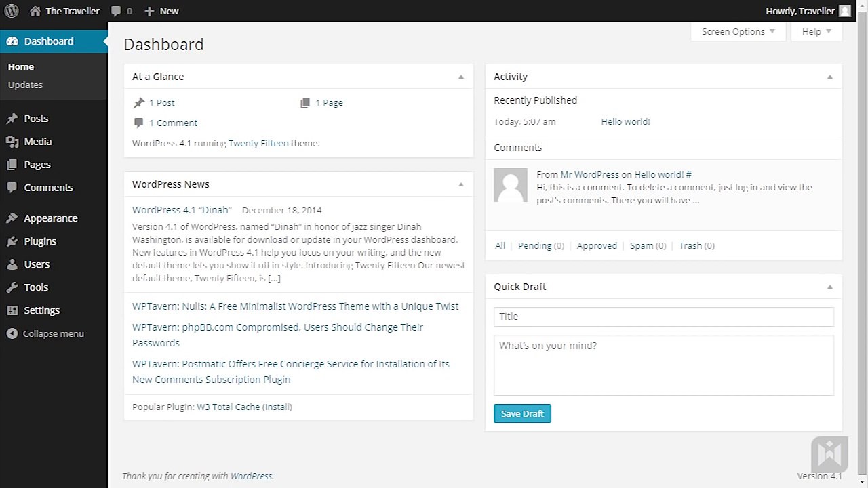Open the phpBB.com Compromised article

277,335
